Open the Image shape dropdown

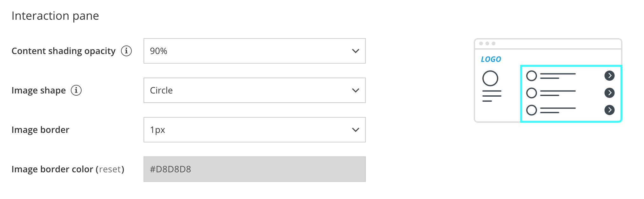point(254,90)
